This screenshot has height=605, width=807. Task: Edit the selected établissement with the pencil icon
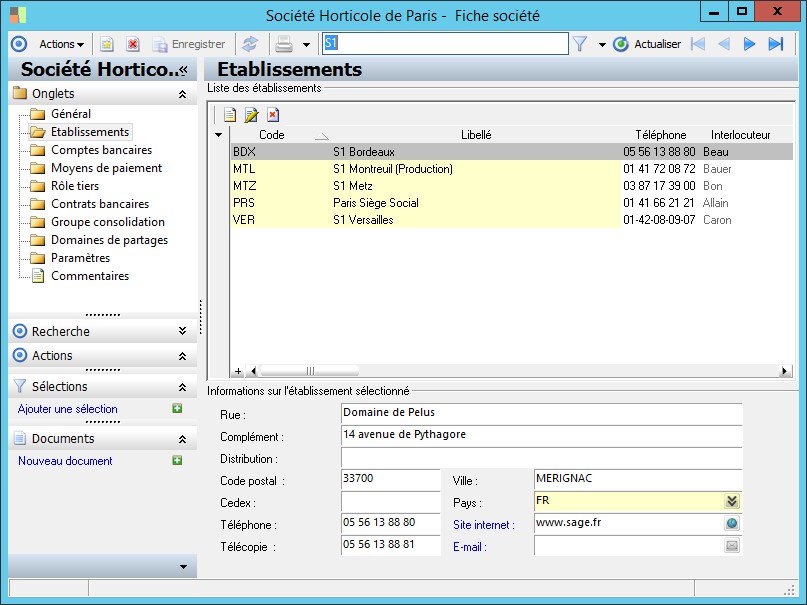[x=251, y=115]
